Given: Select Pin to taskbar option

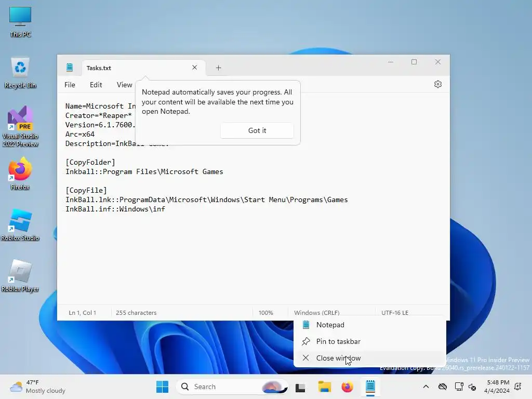Looking at the screenshot, I should [x=369, y=341].
